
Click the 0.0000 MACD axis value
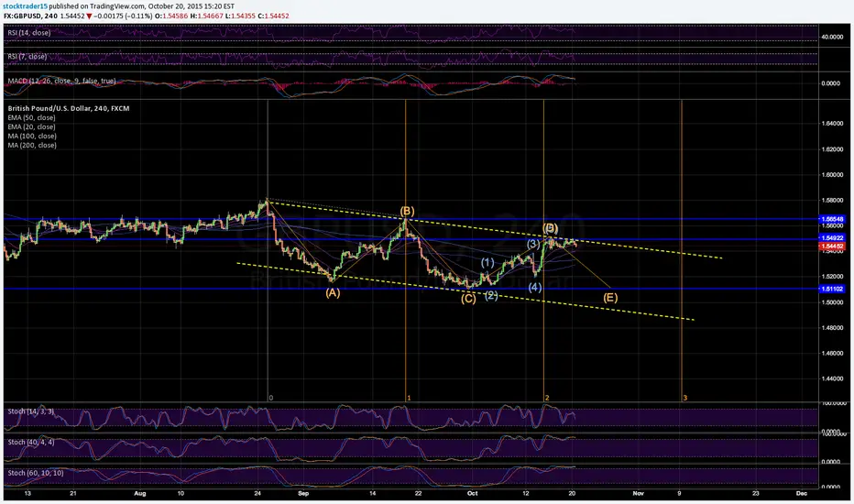[x=830, y=83]
